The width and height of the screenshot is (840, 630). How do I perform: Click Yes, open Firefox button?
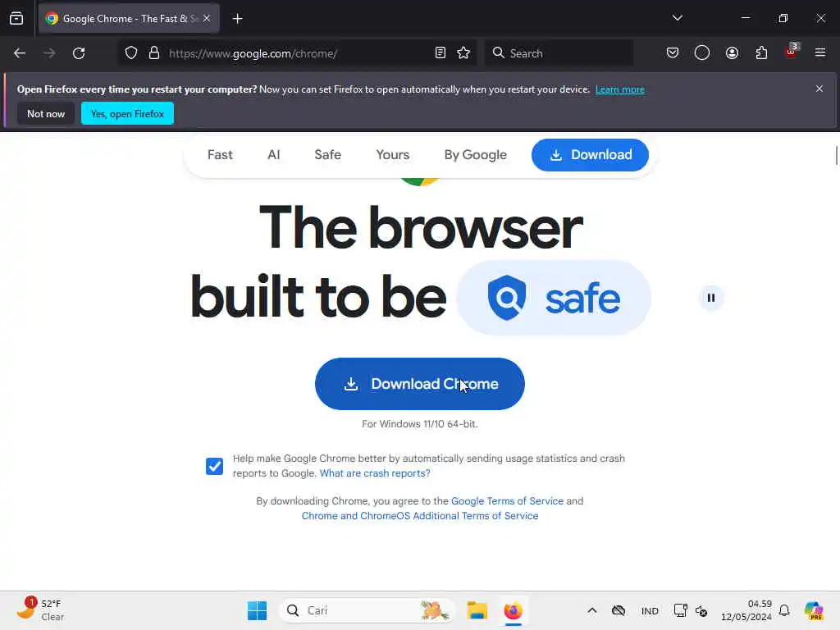pyautogui.click(x=127, y=113)
